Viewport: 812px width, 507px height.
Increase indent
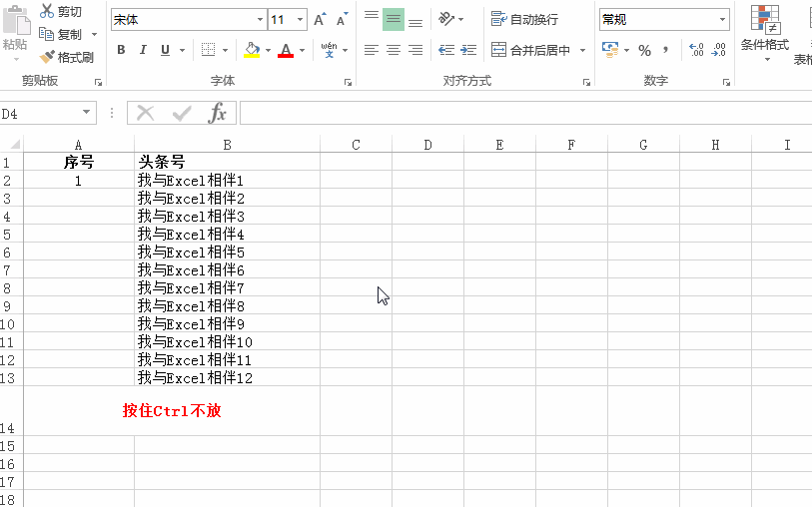tap(468, 50)
